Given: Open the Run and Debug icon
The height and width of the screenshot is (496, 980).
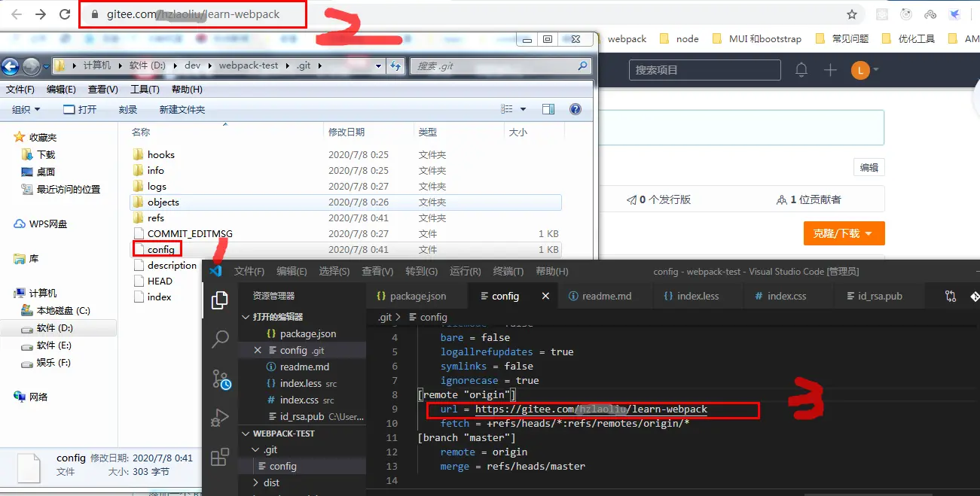Looking at the screenshot, I should point(220,418).
